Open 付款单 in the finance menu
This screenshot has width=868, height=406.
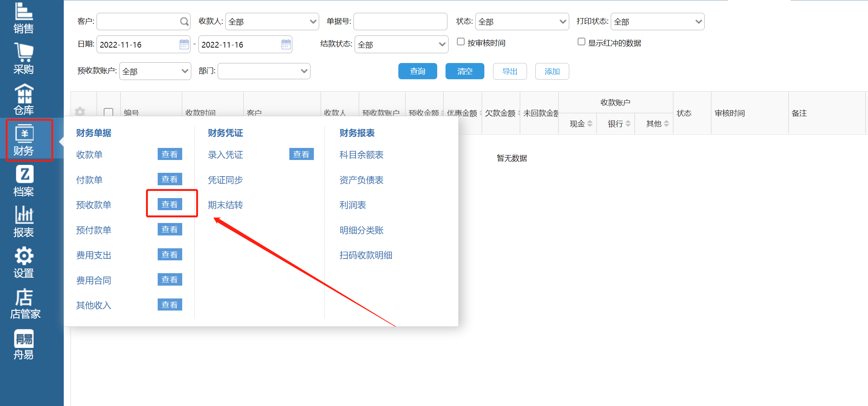point(89,180)
